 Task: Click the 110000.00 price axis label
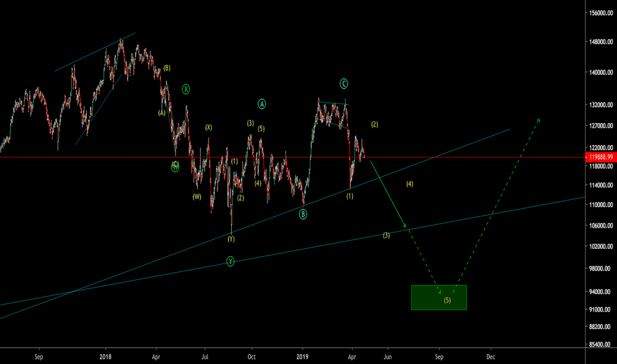[x=600, y=205]
